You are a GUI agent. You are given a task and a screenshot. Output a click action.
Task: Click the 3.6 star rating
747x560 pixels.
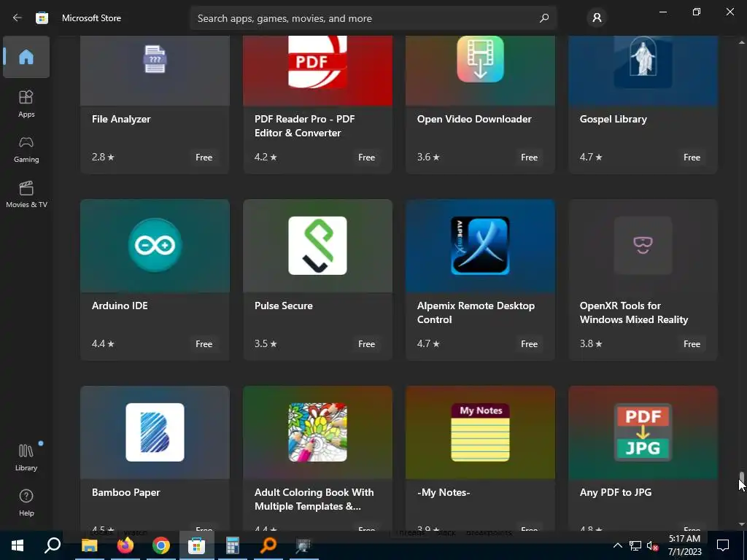[x=428, y=157]
